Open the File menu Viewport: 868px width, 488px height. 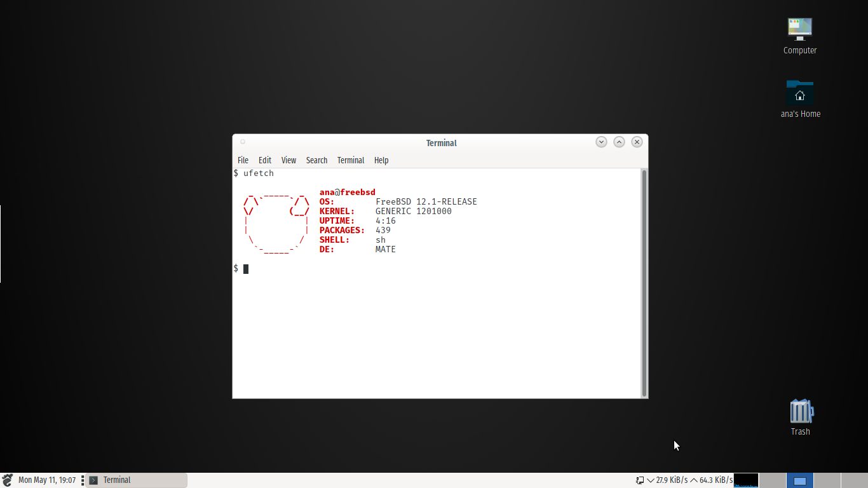[x=243, y=160]
